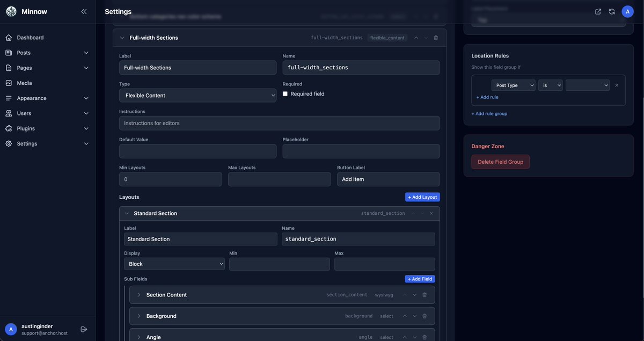This screenshot has height=341, width=644.
Task: Click the Dashboard home icon
Action: pos(9,38)
